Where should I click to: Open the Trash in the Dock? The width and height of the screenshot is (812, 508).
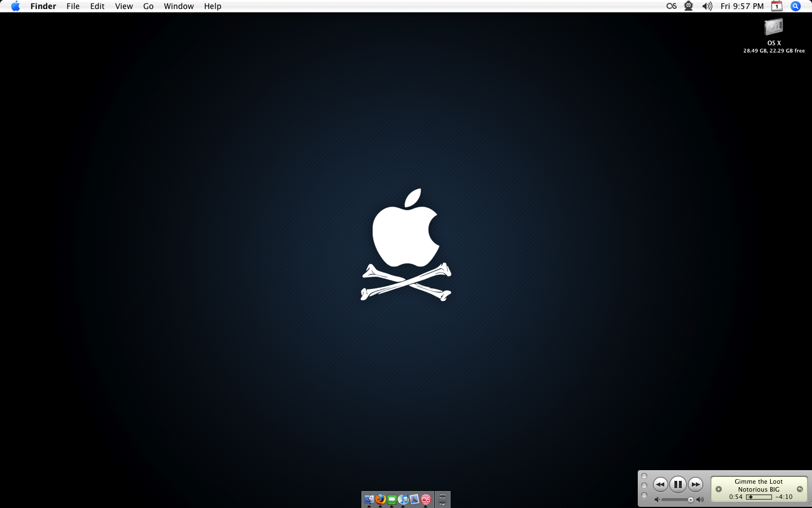coord(443,500)
